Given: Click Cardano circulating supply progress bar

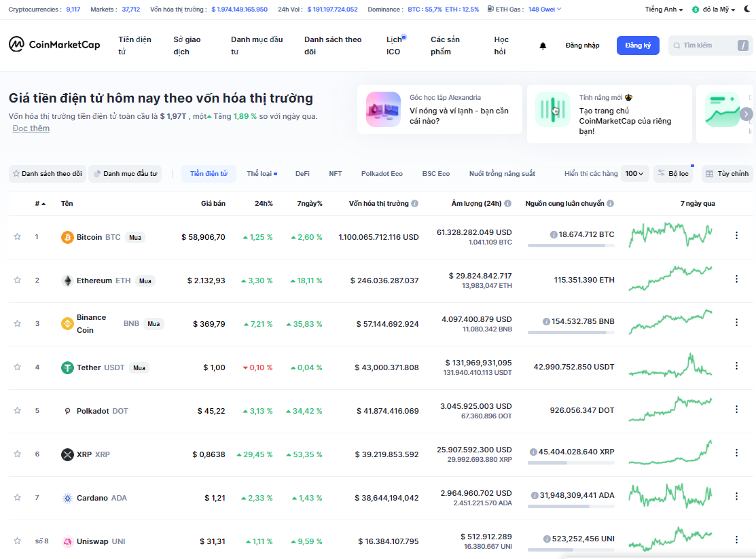Looking at the screenshot, I should tap(571, 507).
